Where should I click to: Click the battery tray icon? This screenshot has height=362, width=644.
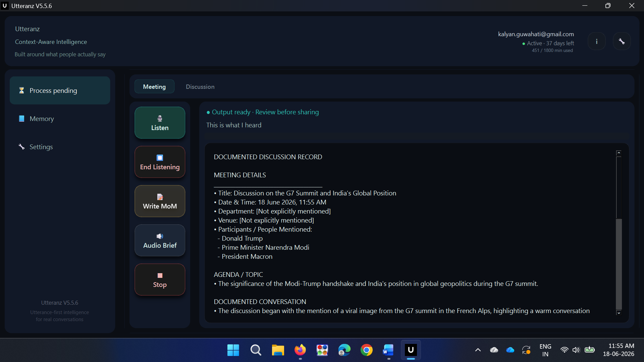pyautogui.click(x=590, y=350)
